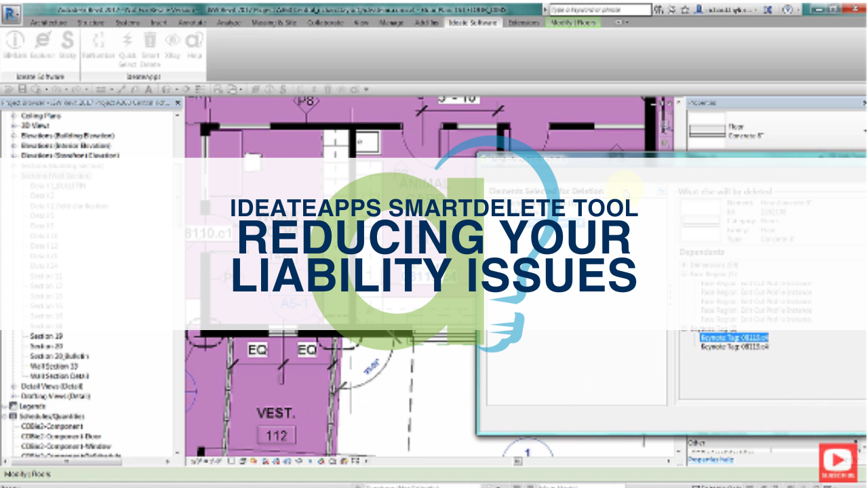The width and height of the screenshot is (868, 488).
Task: Open the Manage ribbon tab
Action: tap(391, 22)
